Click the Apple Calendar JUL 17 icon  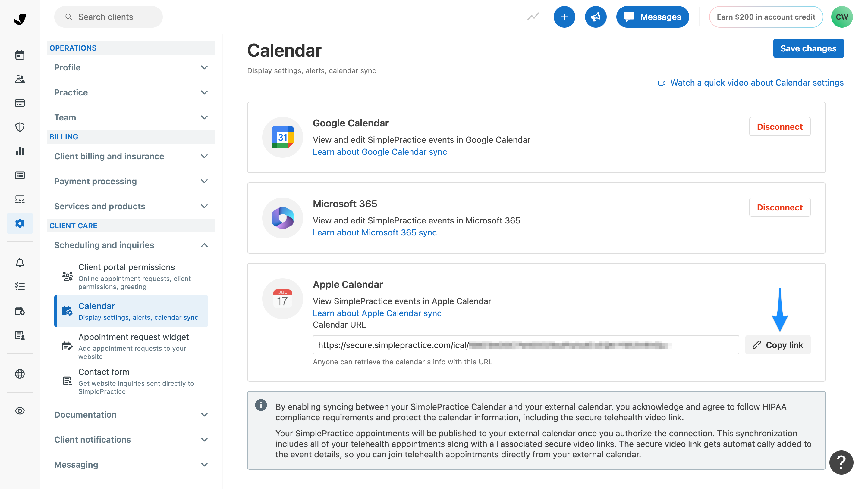[283, 298]
